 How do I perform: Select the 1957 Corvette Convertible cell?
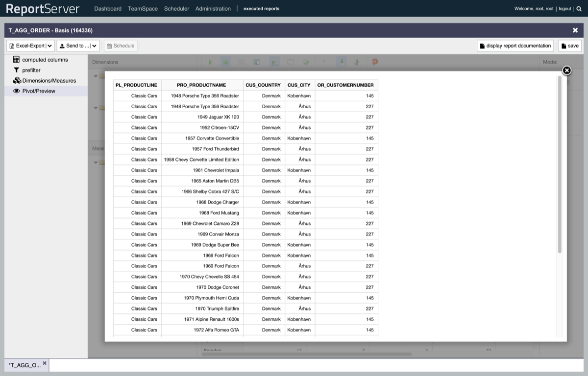pyautogui.click(x=202, y=138)
